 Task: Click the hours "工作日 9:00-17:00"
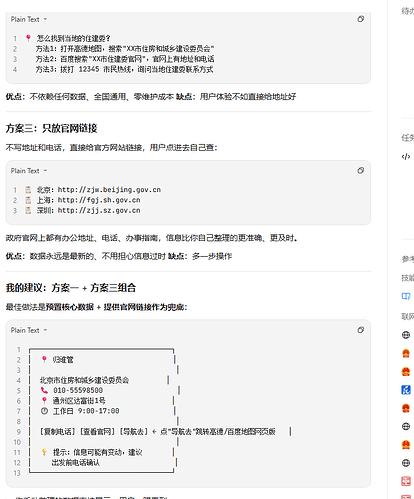coord(86,411)
